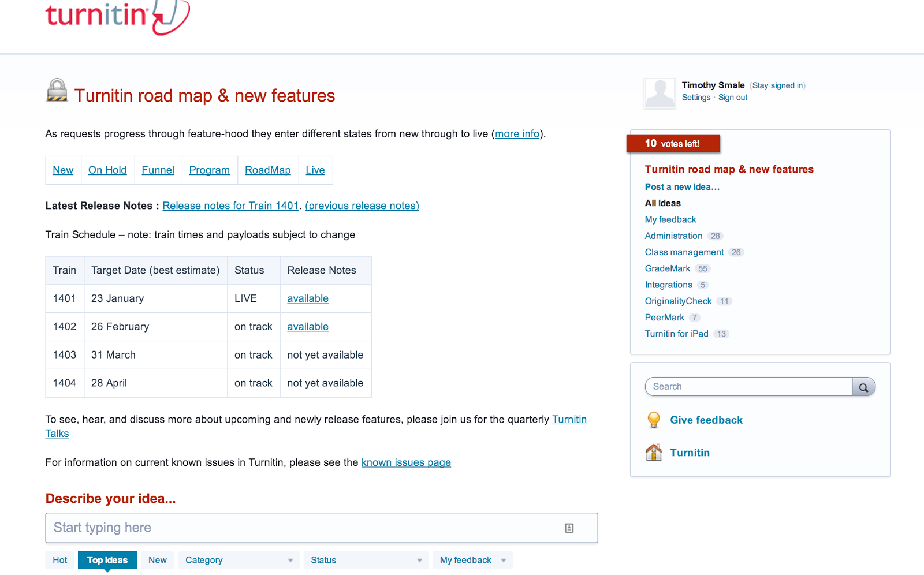The height and width of the screenshot is (575, 924).
Task: Sign out of the account
Action: pyautogui.click(x=733, y=98)
